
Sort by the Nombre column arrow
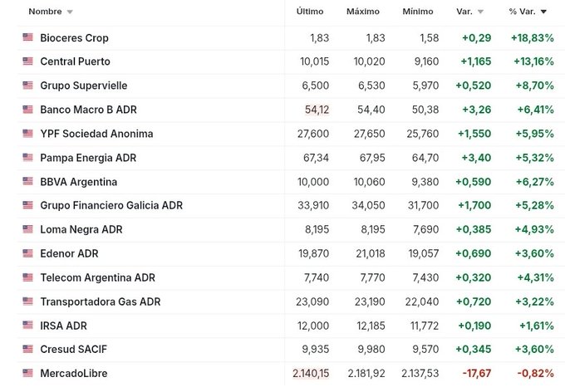69,12
